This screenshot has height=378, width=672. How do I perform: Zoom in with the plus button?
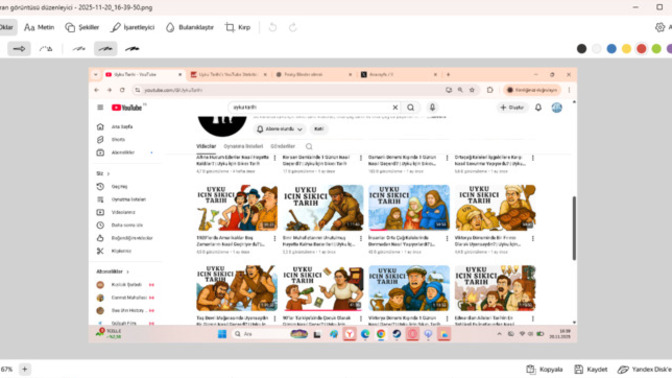pos(24,369)
